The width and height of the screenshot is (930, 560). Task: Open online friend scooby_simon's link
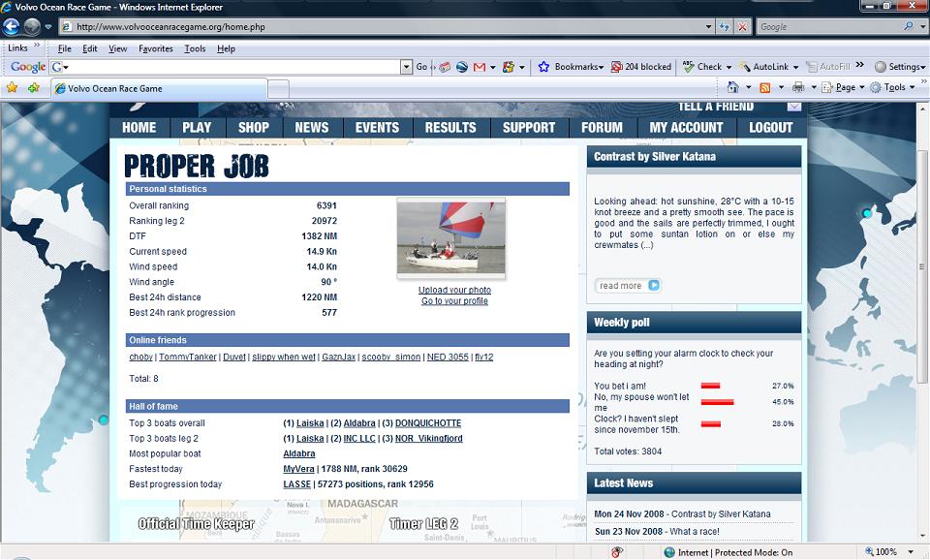click(x=391, y=358)
